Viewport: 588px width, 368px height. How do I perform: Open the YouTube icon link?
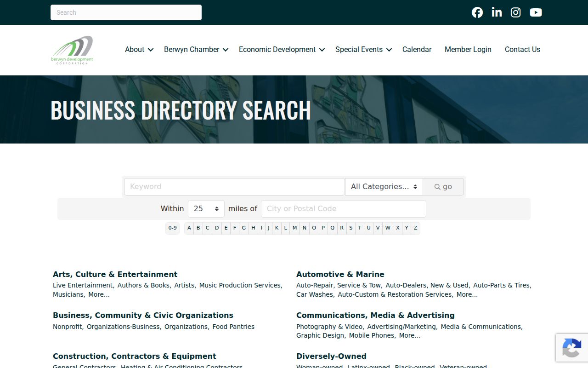536,12
